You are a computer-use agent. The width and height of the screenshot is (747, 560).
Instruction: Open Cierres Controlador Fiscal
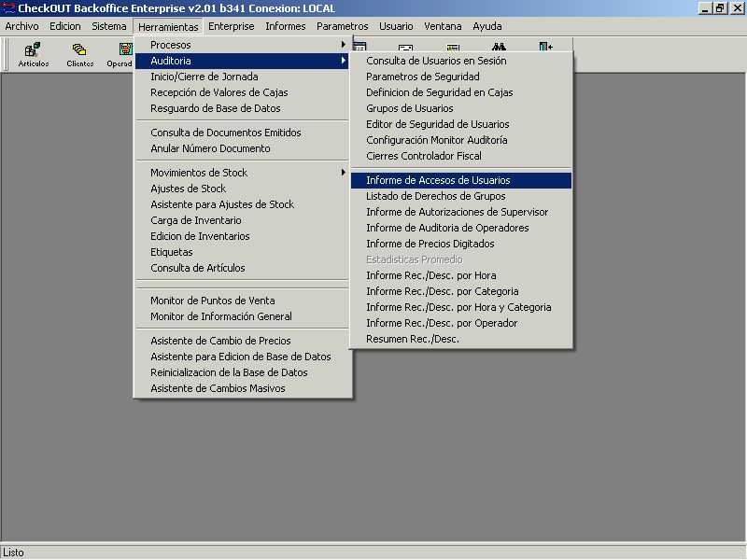461,156
